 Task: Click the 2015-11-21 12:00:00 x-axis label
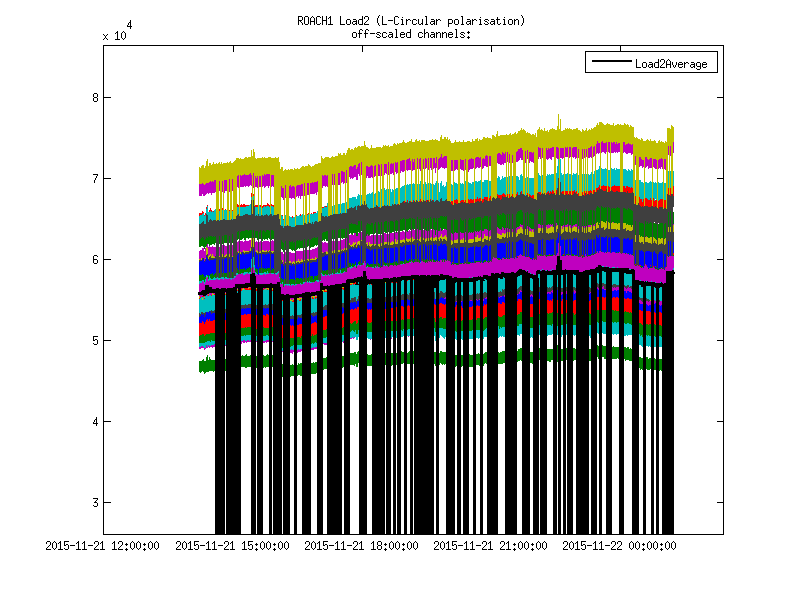[x=104, y=546]
